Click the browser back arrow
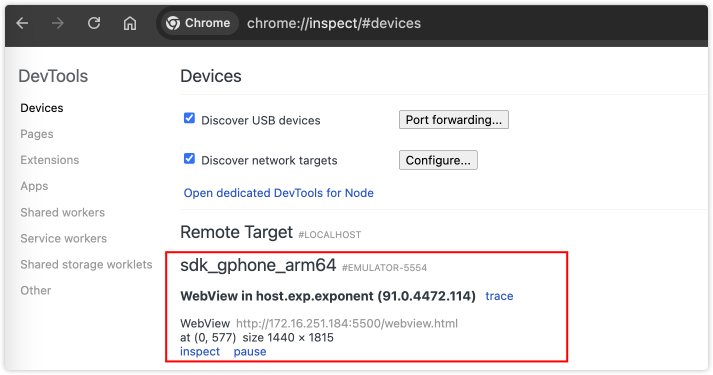Image resolution: width=713 pixels, height=375 pixels. click(x=22, y=23)
